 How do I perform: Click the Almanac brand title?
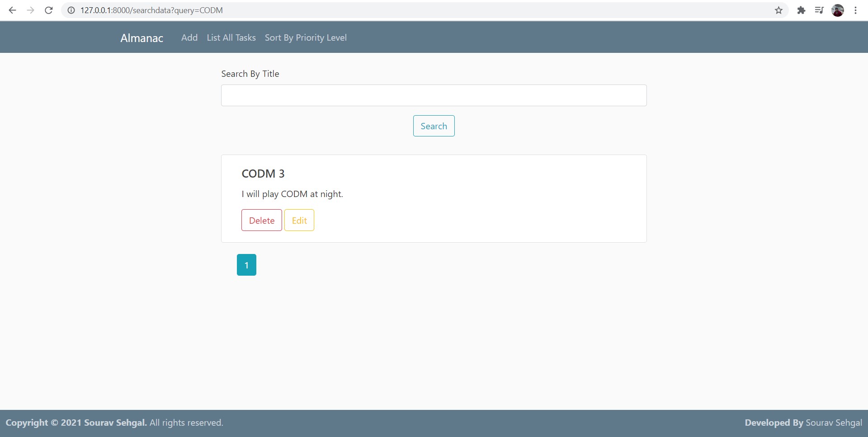tap(141, 38)
